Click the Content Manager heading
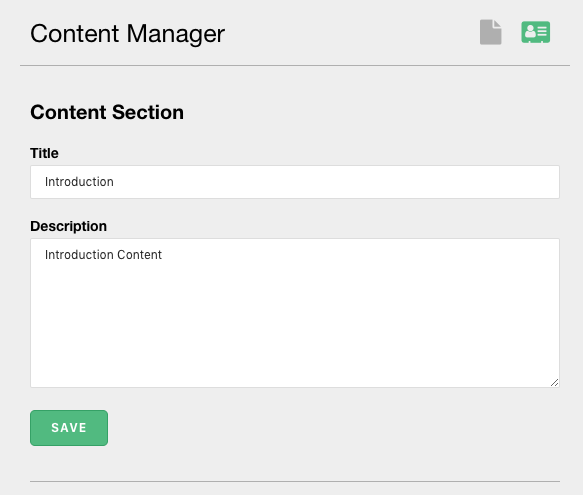This screenshot has height=495, width=583. (128, 33)
